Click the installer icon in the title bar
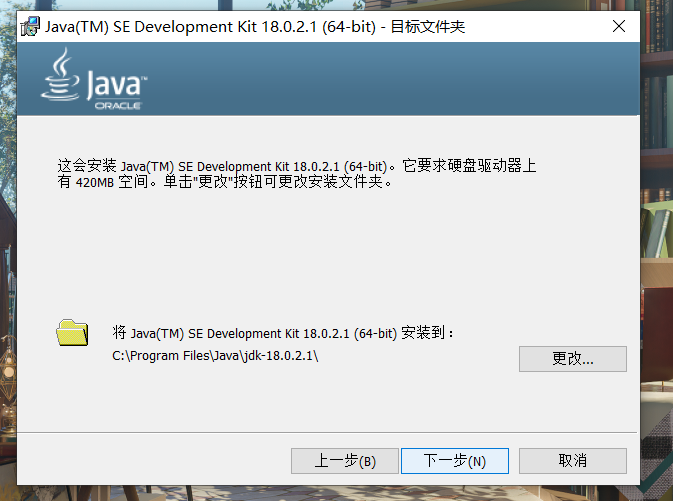 (30, 27)
